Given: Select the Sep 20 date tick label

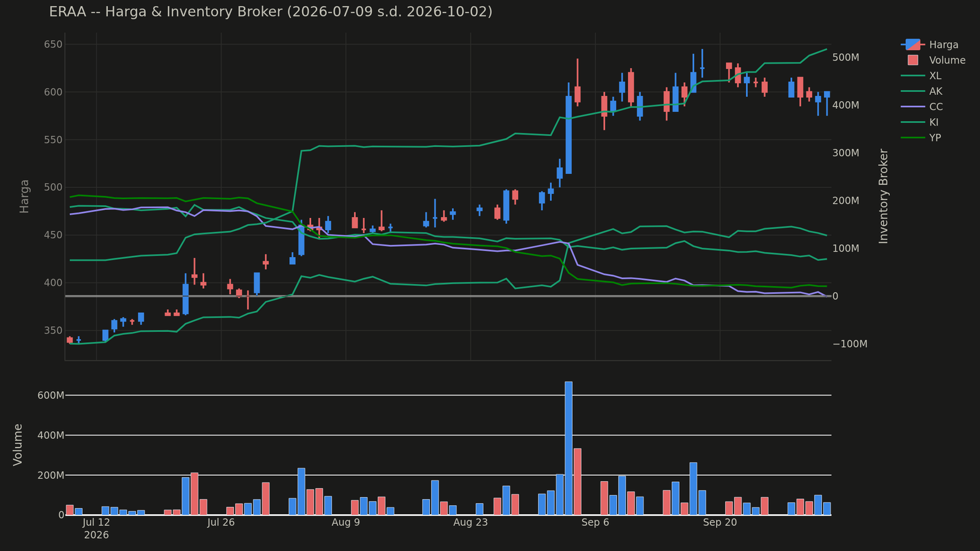Looking at the screenshot, I should pyautogui.click(x=720, y=522).
